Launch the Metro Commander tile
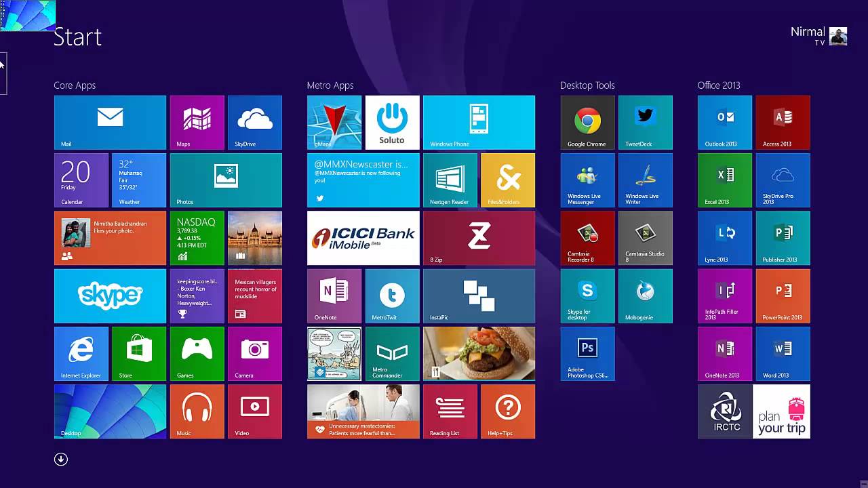 tap(392, 354)
